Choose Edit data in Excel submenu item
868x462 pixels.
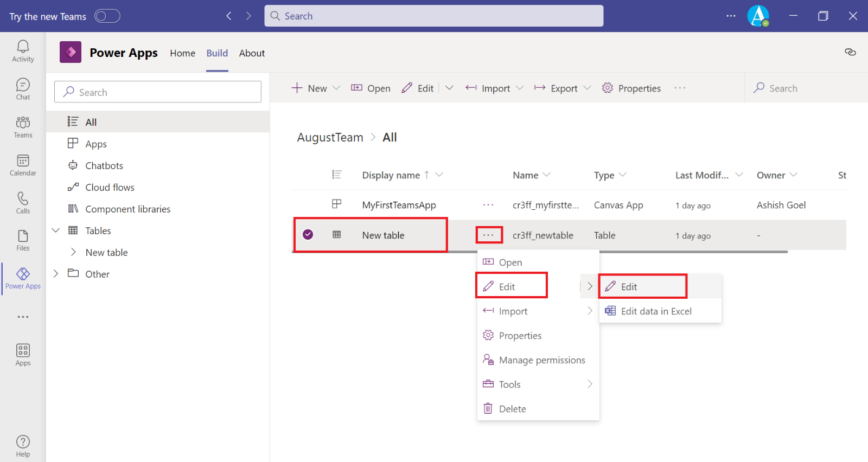click(x=656, y=311)
